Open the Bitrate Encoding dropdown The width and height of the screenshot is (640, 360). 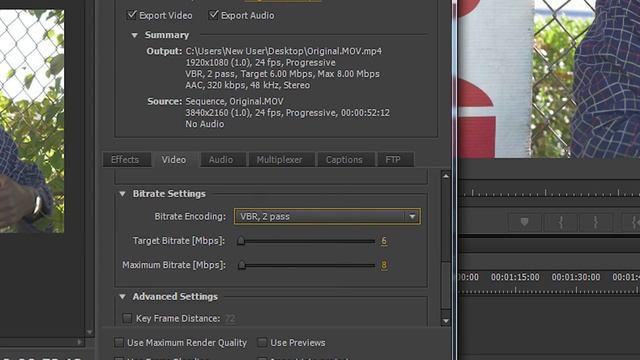point(327,216)
